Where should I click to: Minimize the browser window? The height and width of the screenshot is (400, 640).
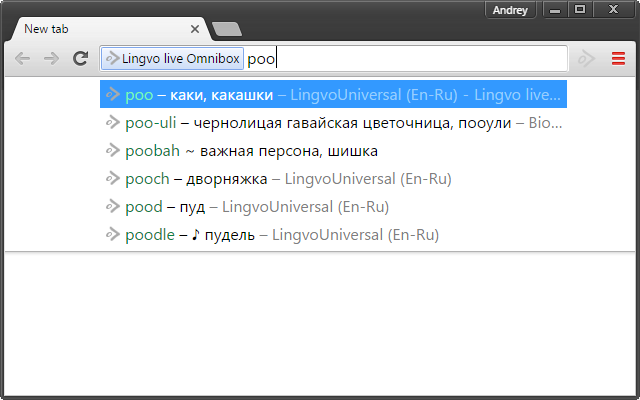click(555, 10)
